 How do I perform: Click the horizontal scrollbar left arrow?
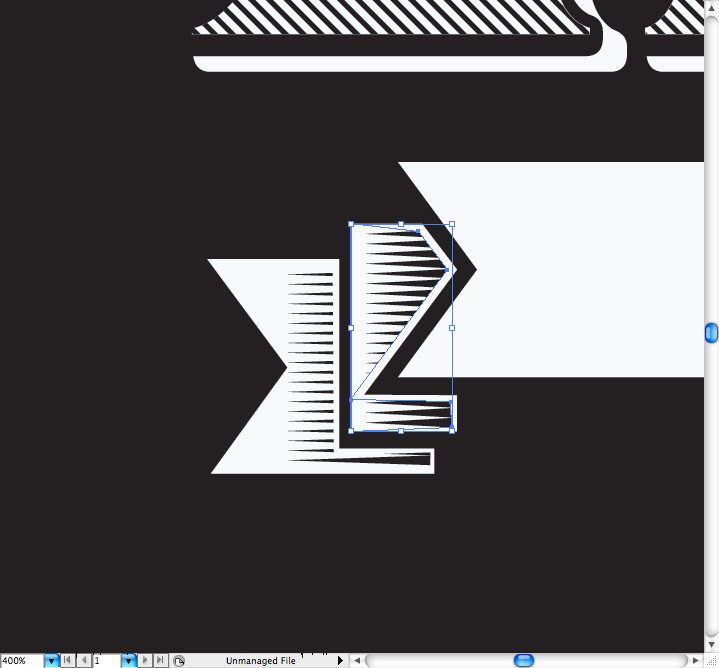coord(357,660)
